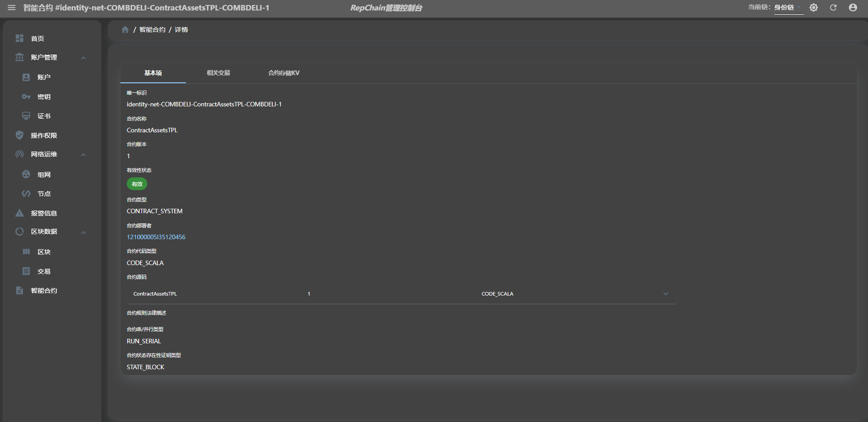868x422 pixels.
Task: Click the 区块数据 circular icon
Action: tap(20, 231)
